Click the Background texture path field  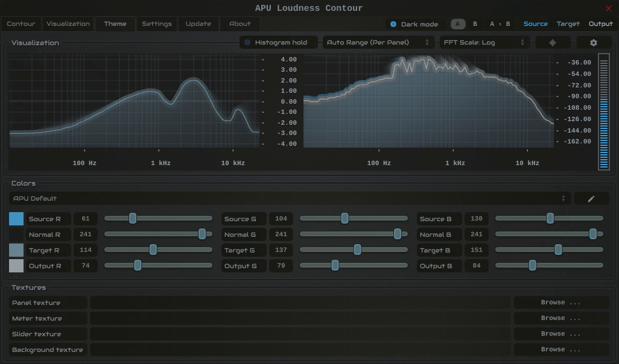300,350
